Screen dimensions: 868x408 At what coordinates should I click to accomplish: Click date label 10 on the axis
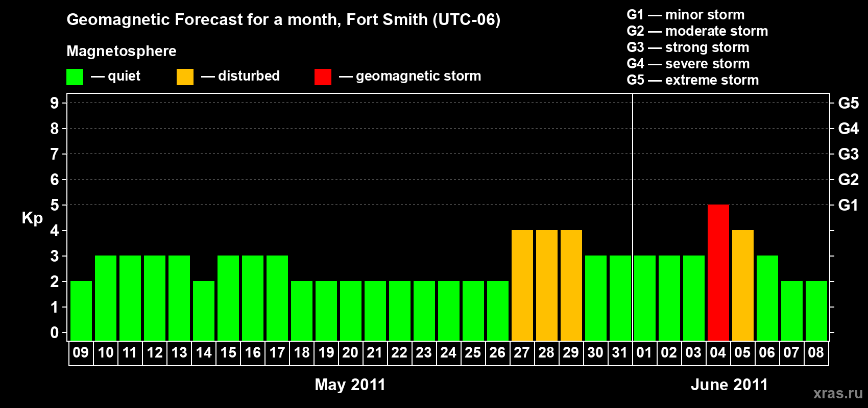click(x=106, y=352)
